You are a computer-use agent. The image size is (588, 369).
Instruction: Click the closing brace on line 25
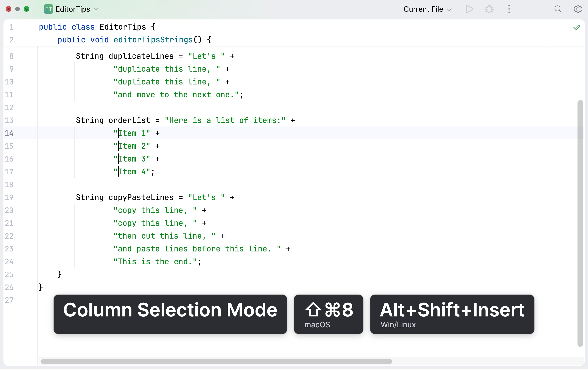tap(59, 274)
